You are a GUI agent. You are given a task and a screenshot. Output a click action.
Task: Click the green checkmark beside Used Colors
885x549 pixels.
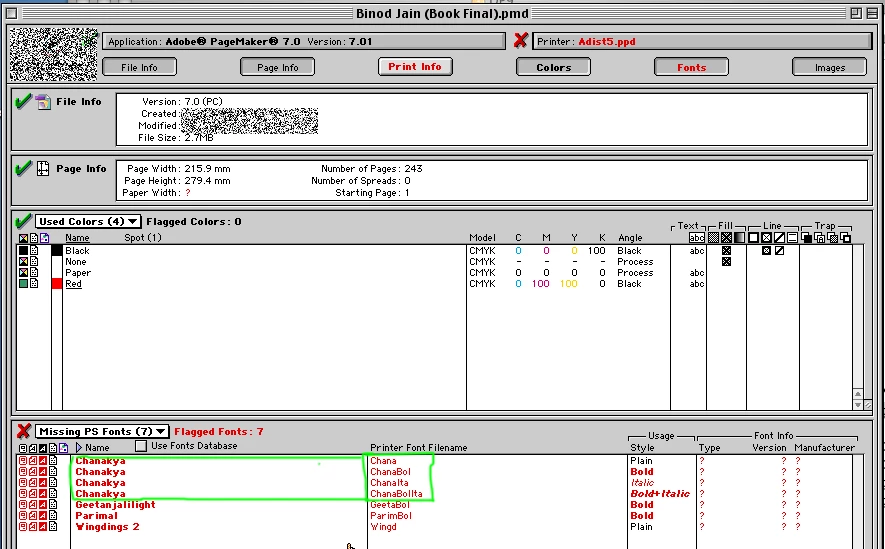[x=23, y=221]
